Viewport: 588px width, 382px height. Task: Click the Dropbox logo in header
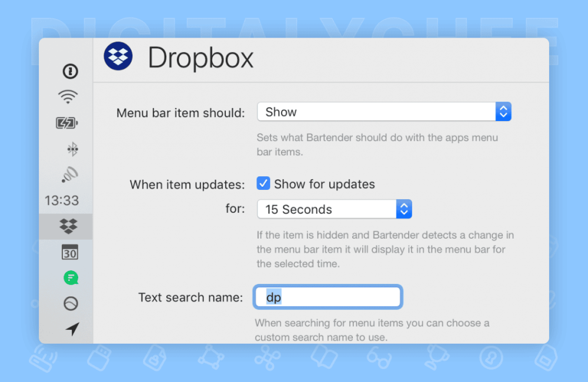pos(118,56)
